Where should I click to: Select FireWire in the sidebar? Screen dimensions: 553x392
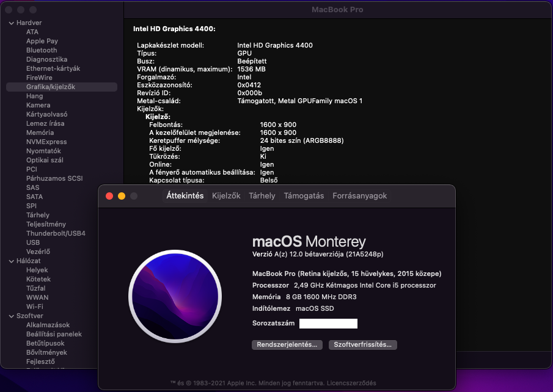click(x=39, y=78)
